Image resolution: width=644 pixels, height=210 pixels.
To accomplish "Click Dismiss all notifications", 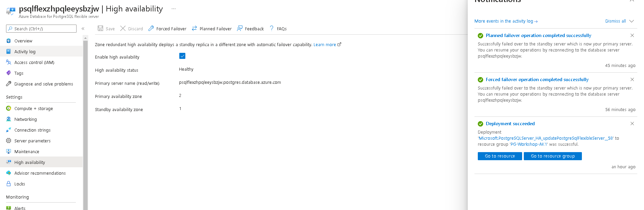I will pyautogui.click(x=615, y=21).
